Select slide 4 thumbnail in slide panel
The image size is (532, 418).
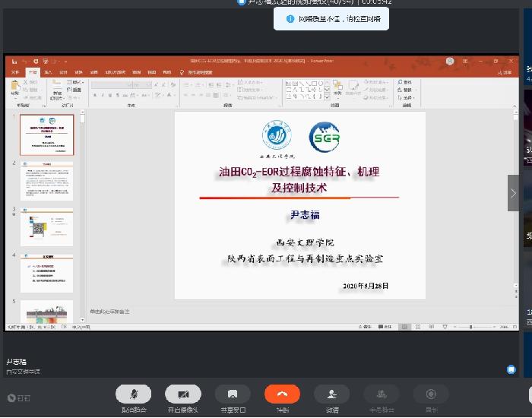point(46,272)
